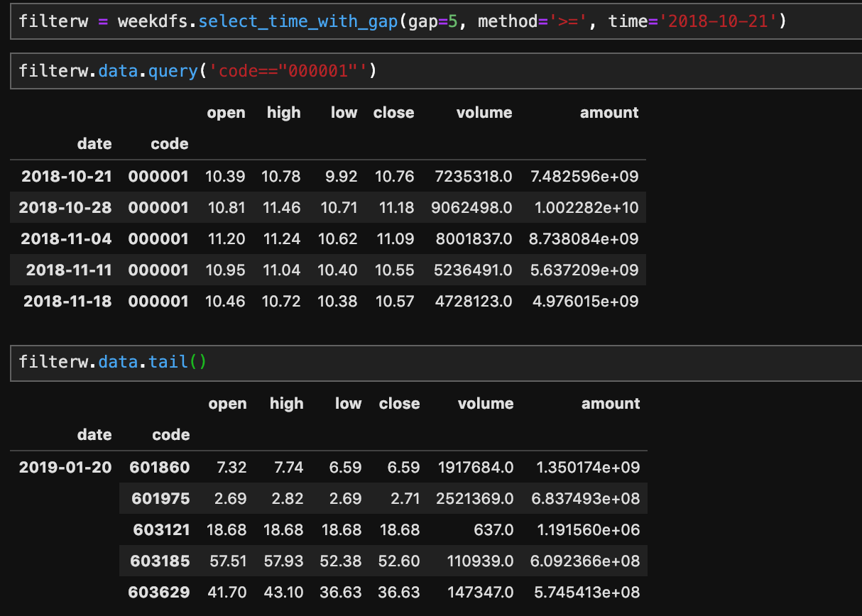Click the 2019-01-20 date label
The height and width of the screenshot is (616, 862).
coord(65,467)
